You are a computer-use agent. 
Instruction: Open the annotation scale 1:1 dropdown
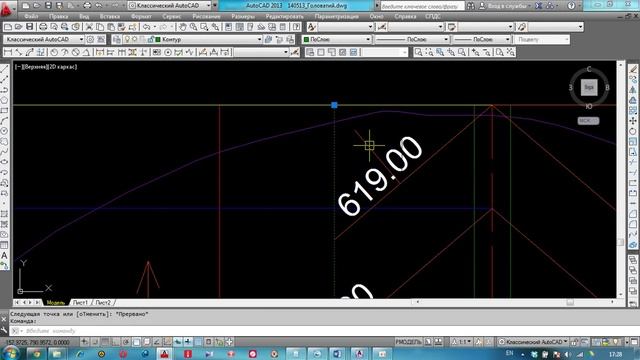(461, 342)
